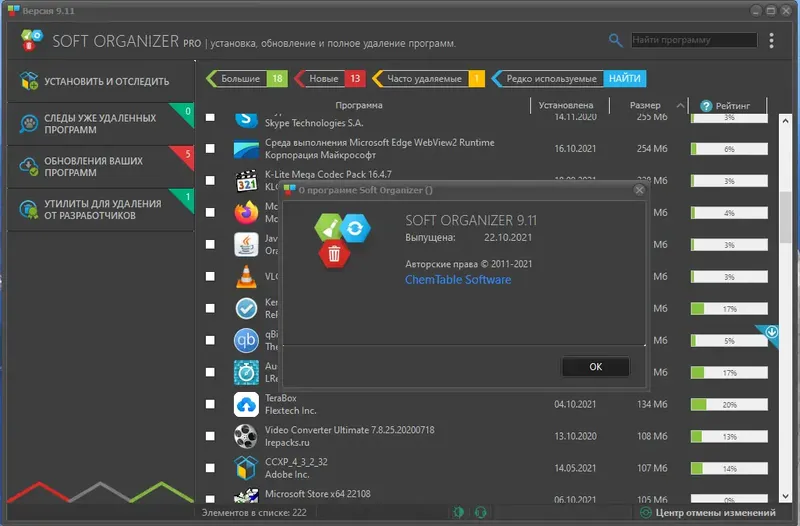Open Обновления ваших программ section
Image resolution: width=800 pixels, height=526 pixels.
pos(101,166)
